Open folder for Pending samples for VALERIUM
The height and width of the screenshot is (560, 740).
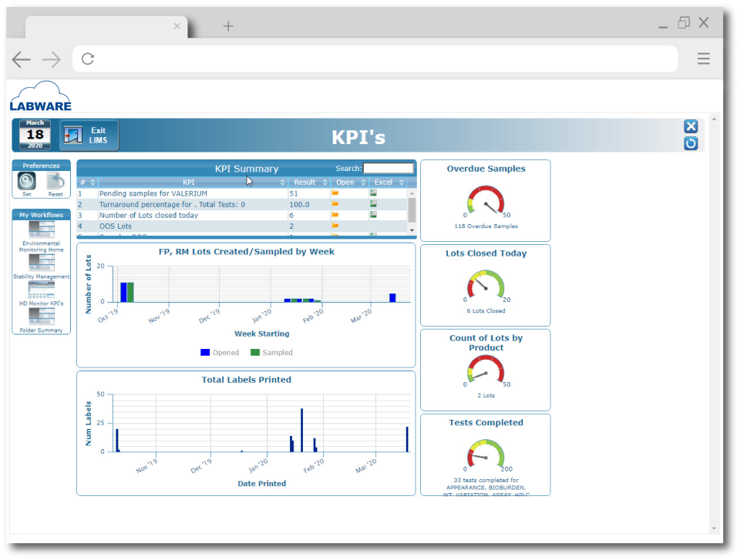335,193
